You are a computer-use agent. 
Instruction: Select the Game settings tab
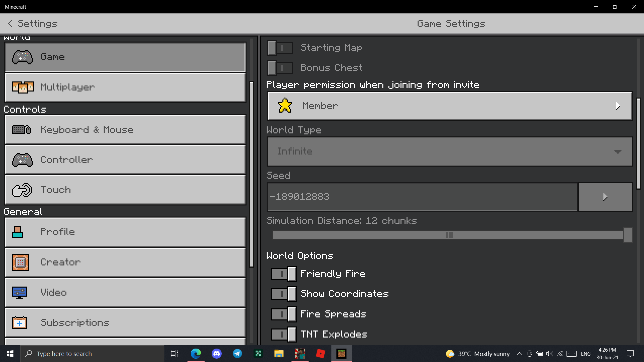point(125,57)
